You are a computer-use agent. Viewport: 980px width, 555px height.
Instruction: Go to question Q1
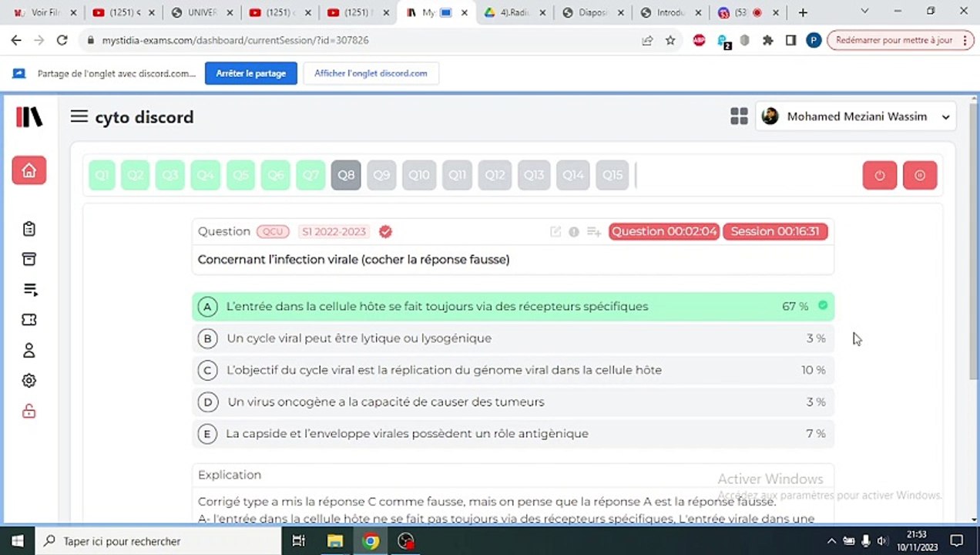[x=102, y=175]
